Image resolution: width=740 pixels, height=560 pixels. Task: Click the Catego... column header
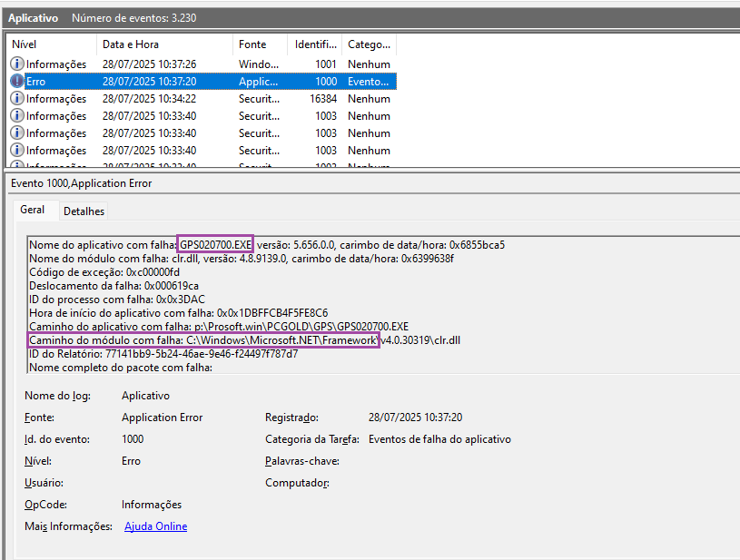368,44
